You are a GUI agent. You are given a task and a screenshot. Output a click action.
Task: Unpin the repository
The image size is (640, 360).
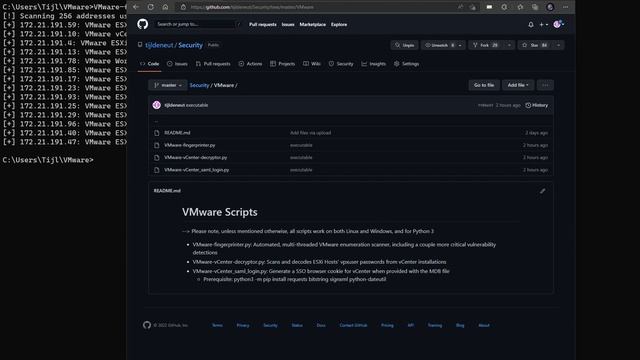(x=404, y=45)
